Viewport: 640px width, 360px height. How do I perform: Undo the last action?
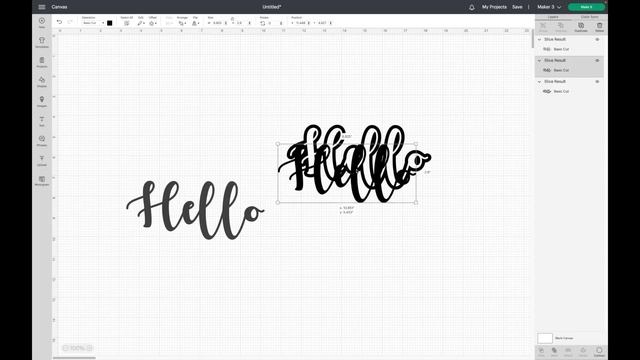click(60, 22)
